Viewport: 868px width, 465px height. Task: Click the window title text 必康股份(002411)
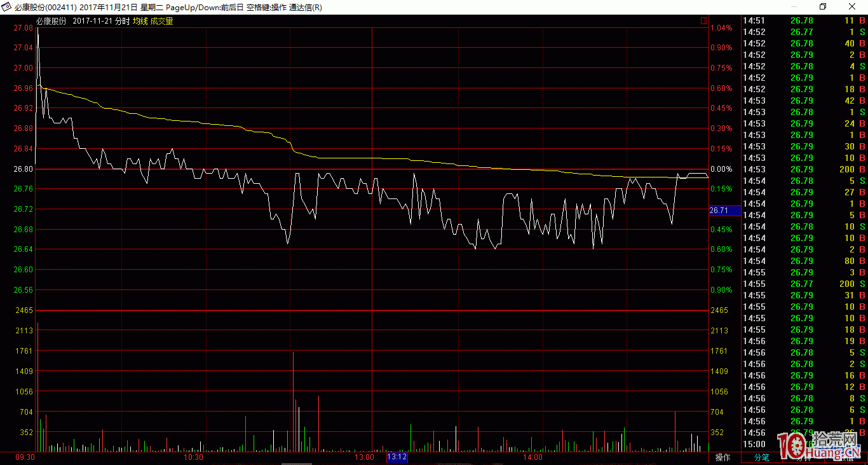point(46,7)
